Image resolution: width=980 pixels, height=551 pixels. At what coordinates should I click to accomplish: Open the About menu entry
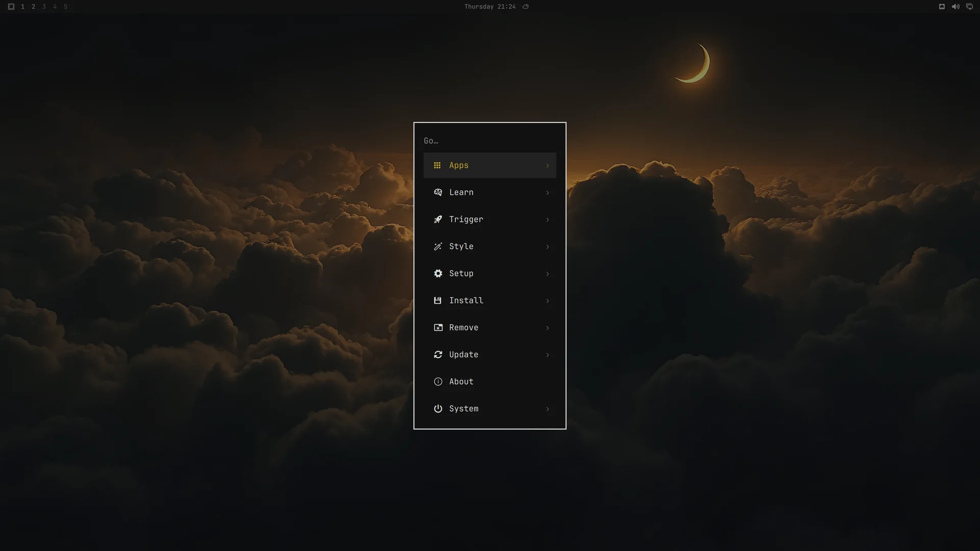click(489, 382)
